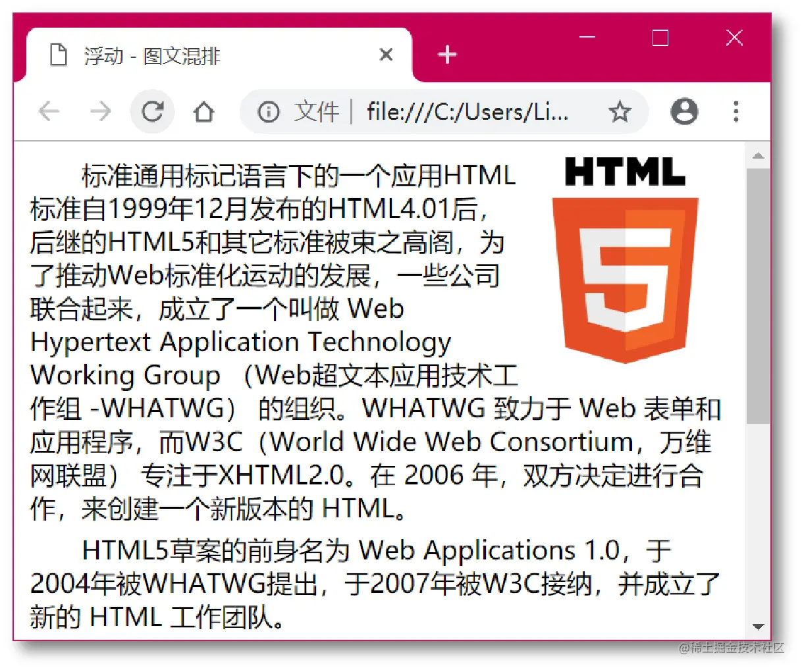The height and width of the screenshot is (672, 802).
Task: Click the scrollbar up arrow
Action: (x=759, y=155)
